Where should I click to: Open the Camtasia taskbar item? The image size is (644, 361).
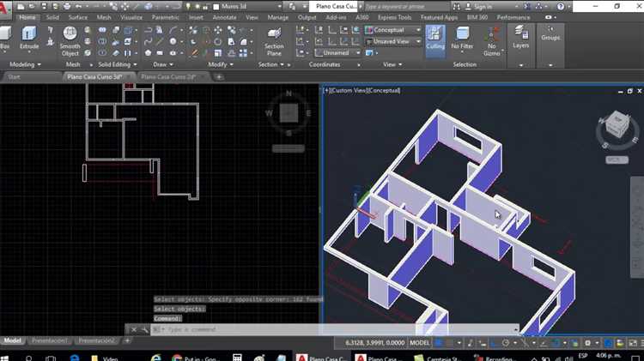(x=437, y=358)
